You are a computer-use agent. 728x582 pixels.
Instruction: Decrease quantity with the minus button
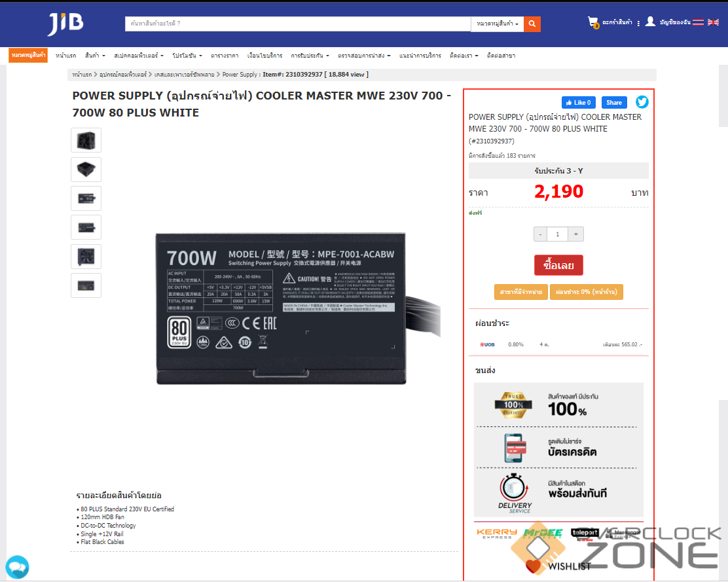coord(540,234)
